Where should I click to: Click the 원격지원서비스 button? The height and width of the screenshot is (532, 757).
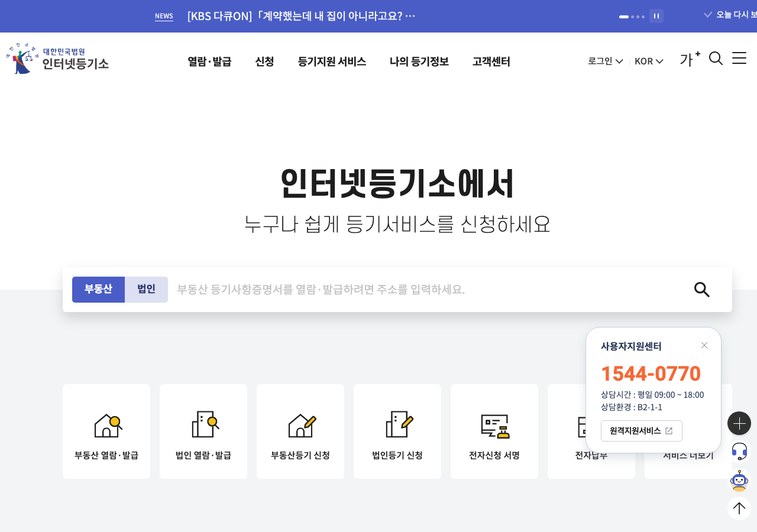click(x=642, y=431)
